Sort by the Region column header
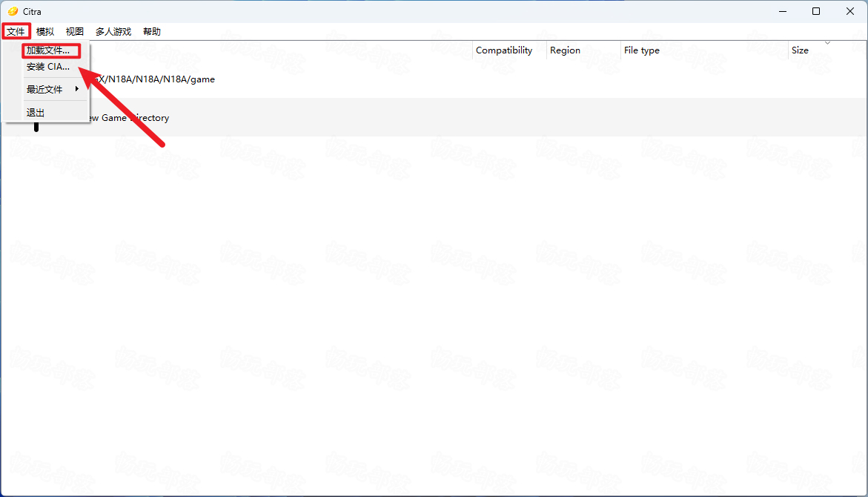 (565, 50)
